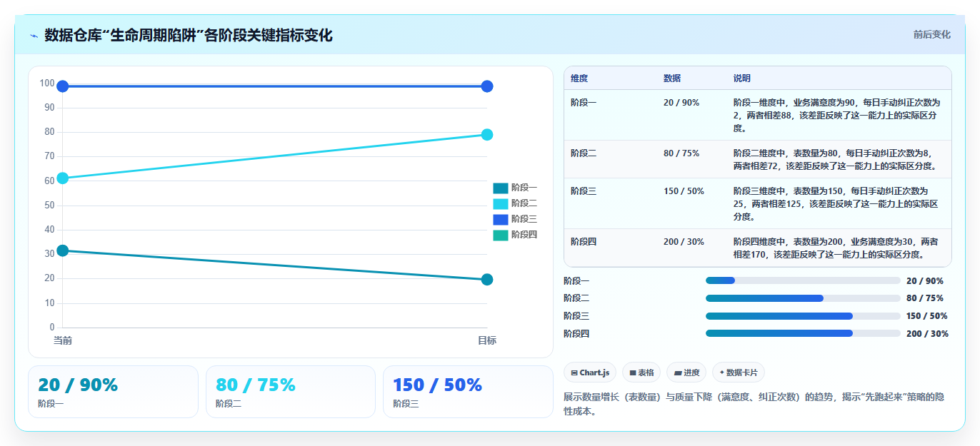
Task: Click the 阶段三 data point at 当前
Action: pos(63,86)
